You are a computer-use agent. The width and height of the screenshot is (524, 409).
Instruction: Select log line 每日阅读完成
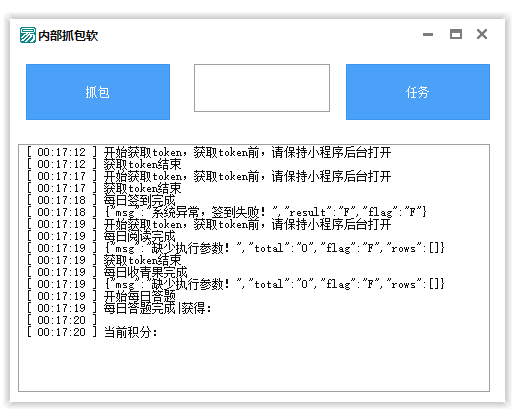pyautogui.click(x=102, y=236)
